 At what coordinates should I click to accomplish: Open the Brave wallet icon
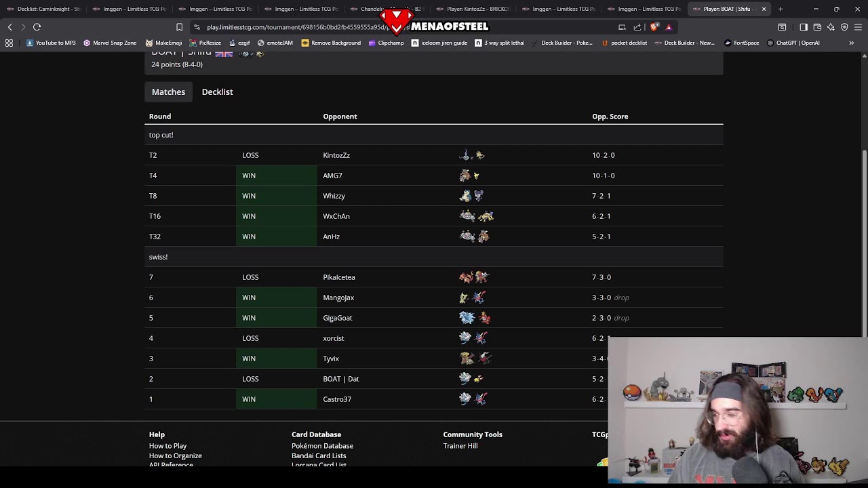817,27
